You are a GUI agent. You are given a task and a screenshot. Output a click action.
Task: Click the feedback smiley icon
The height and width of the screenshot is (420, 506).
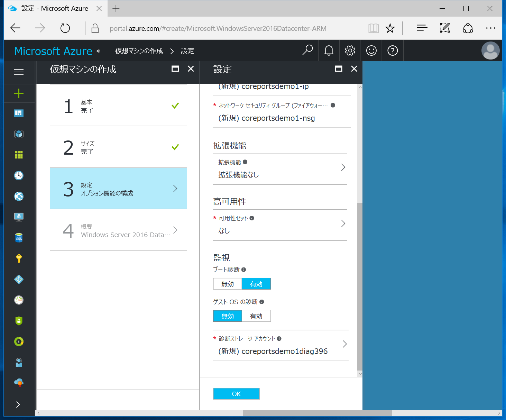[x=371, y=51]
